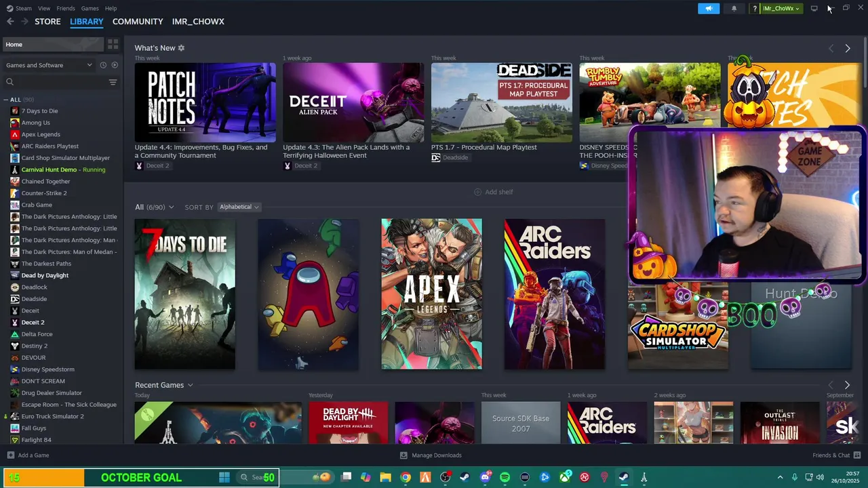Screen dimensions: 868x488
Task: Toggle the ready-to-play filter icon
Action: pos(115,65)
